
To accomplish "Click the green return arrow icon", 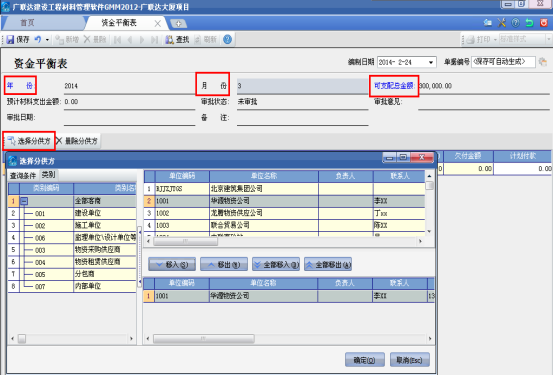I will (x=529, y=23).
